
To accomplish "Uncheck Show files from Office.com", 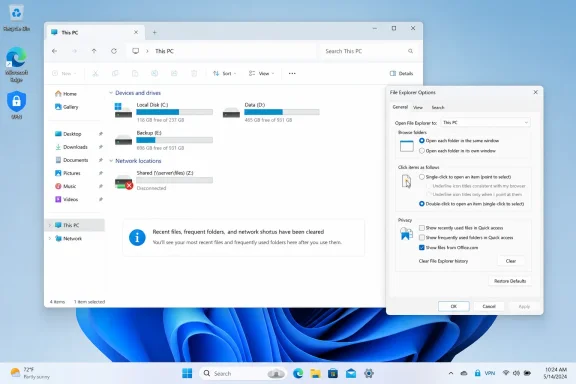I will click(x=422, y=248).
